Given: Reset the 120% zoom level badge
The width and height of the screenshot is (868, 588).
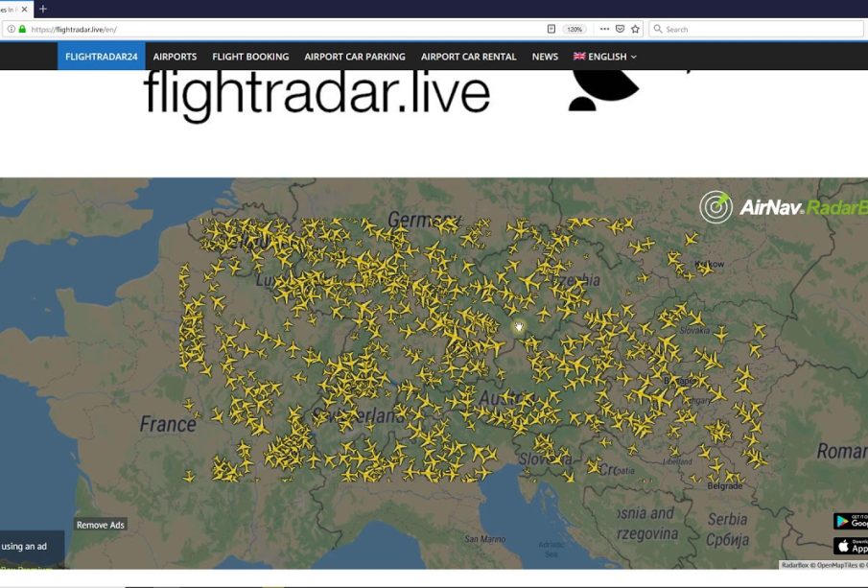Looking at the screenshot, I should pyautogui.click(x=575, y=30).
